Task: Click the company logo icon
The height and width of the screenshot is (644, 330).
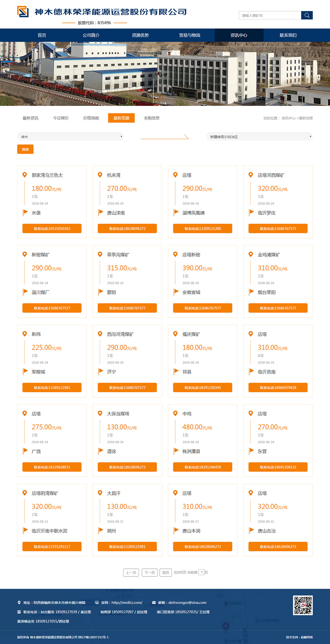Action: point(23,12)
